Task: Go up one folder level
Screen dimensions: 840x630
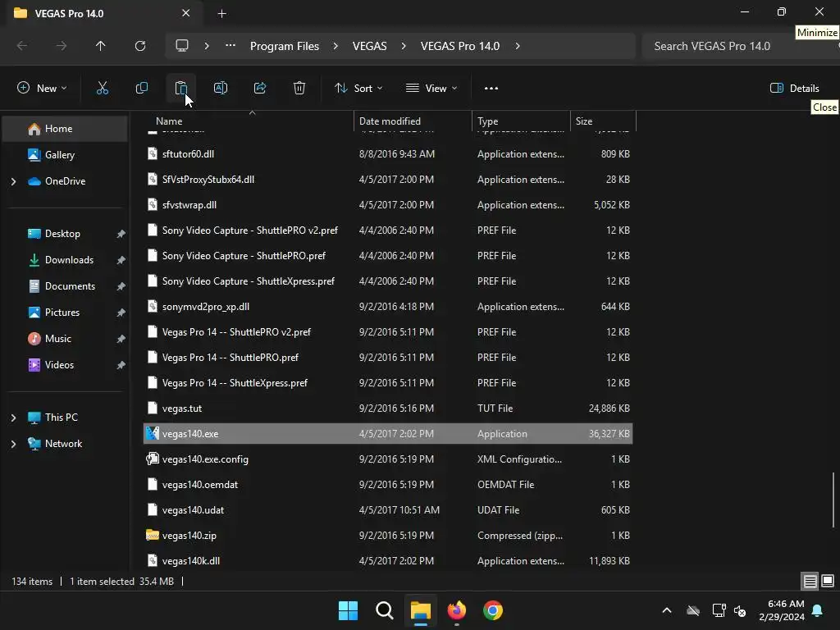Action: coord(100,46)
